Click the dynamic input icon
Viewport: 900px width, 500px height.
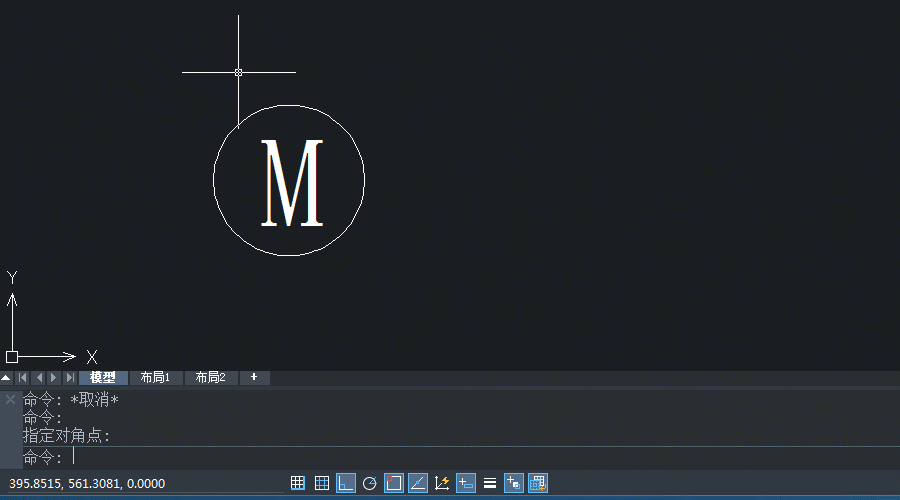(x=466, y=483)
